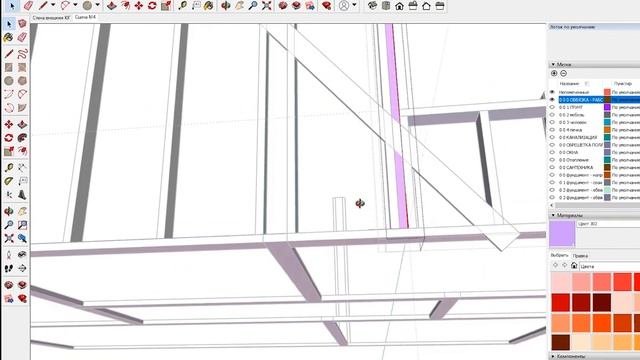
Task: Activate the Move tool in left toolbar
Action: [x=9, y=124]
